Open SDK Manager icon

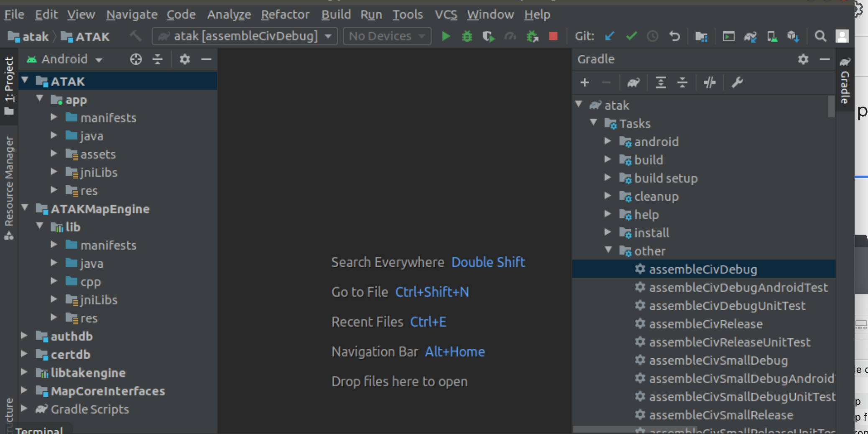(x=793, y=36)
